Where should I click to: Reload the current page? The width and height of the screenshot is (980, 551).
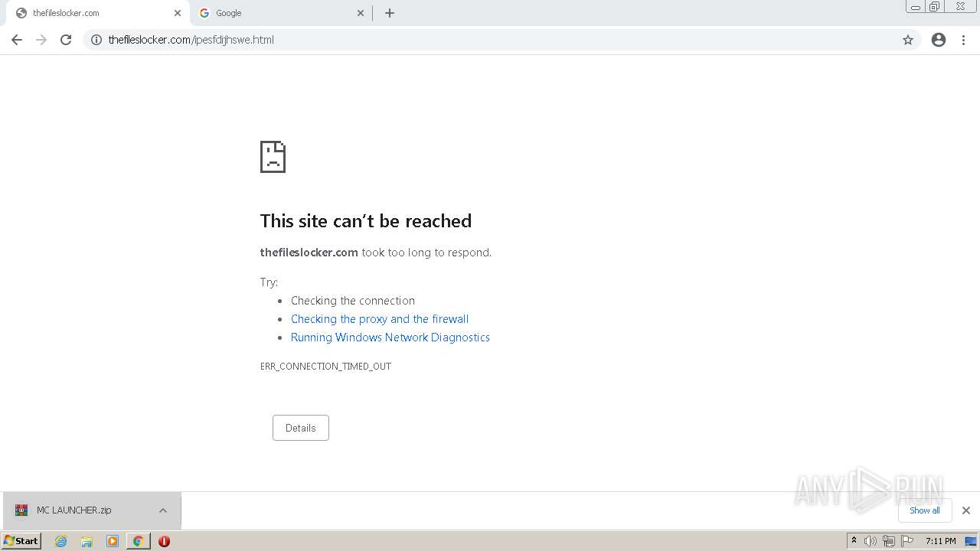(x=66, y=40)
